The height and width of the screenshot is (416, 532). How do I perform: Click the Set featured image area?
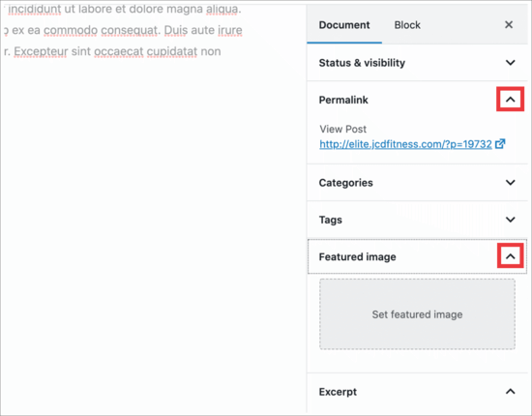coord(417,314)
